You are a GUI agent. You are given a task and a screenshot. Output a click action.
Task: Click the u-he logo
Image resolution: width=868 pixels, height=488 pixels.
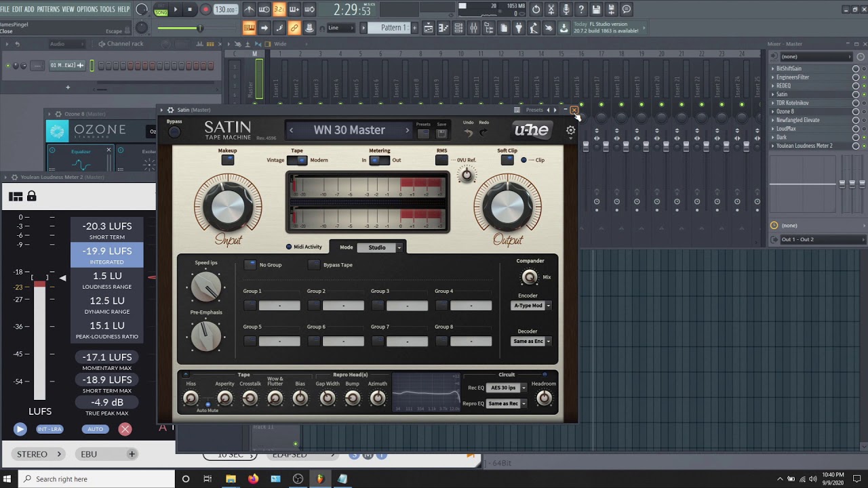532,130
